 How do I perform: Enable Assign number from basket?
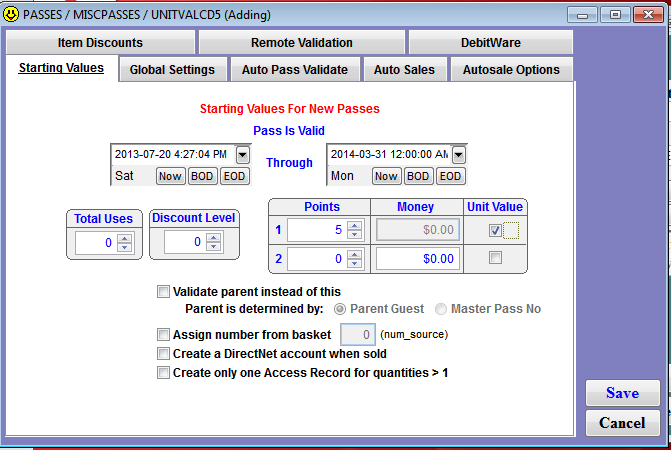(163, 335)
